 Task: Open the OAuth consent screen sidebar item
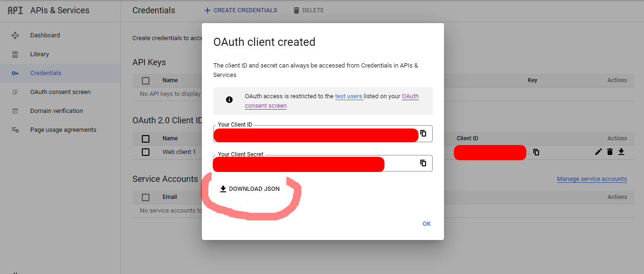pyautogui.click(x=61, y=92)
